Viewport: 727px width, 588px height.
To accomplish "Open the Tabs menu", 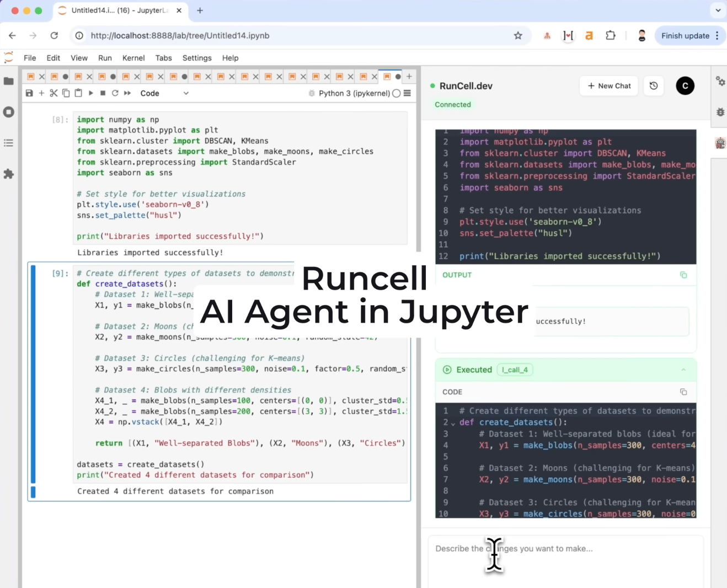I will tap(164, 58).
